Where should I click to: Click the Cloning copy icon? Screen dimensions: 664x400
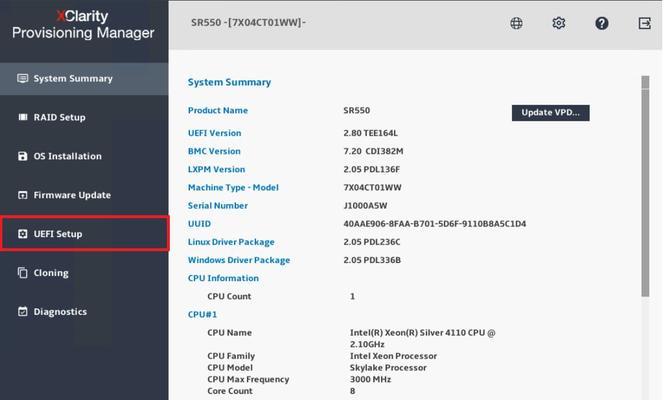tap(22, 273)
